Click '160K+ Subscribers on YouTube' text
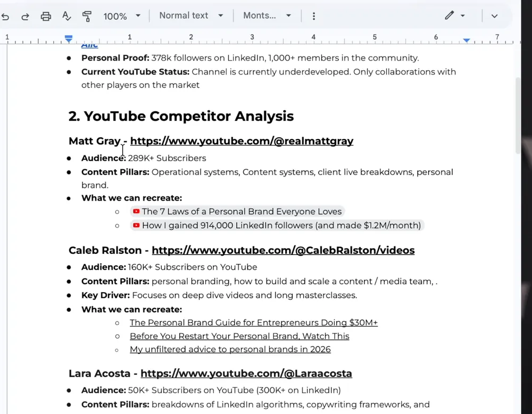The image size is (532, 414). click(193, 267)
